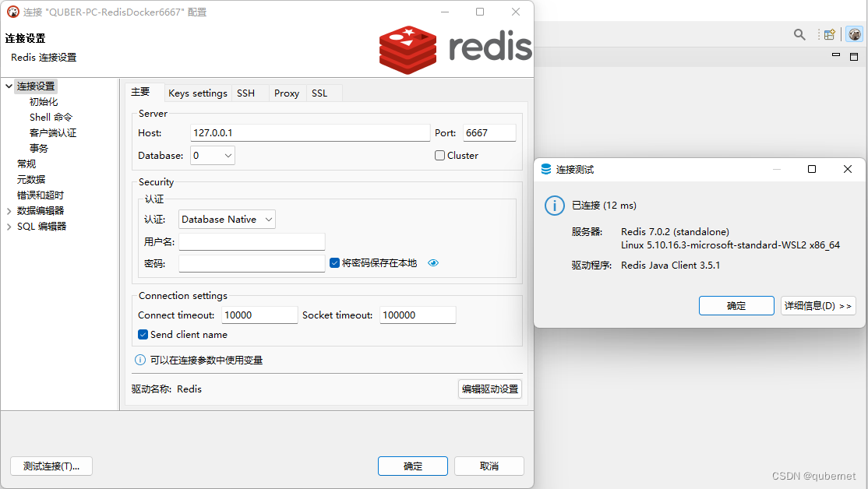Toggle the Cluster checkbox
This screenshot has height=489, width=868.
click(439, 156)
